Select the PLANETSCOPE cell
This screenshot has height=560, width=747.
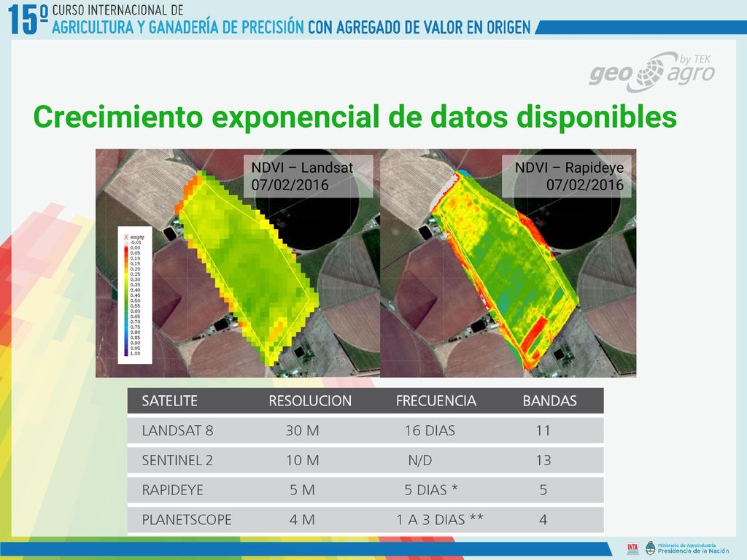[187, 519]
